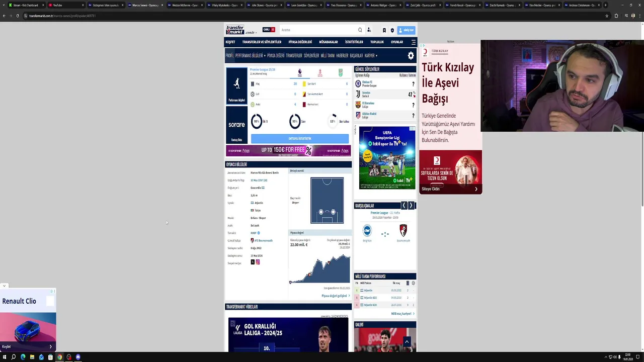Open Atlético Madrid rumour link
Viewport: 644px width, 362px height.
(x=369, y=114)
